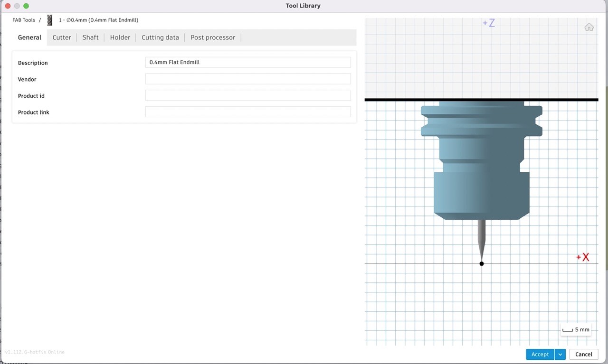Click the 'Product id' field label
The image size is (608, 364).
[x=31, y=96]
